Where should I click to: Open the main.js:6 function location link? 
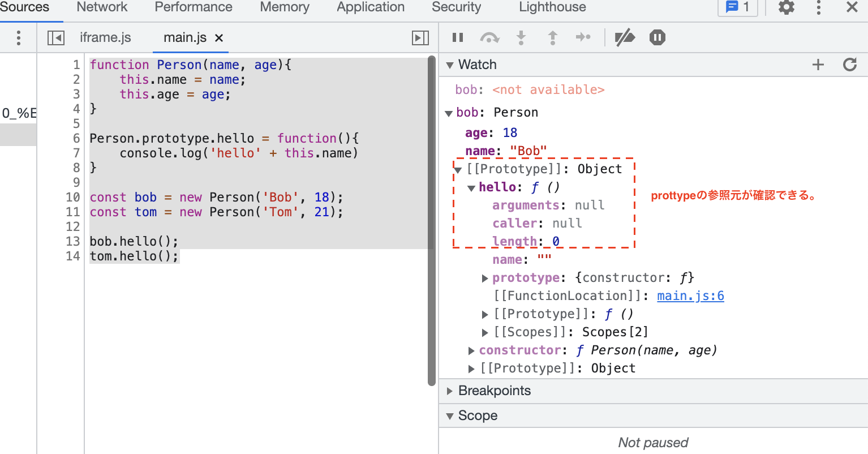pos(690,296)
